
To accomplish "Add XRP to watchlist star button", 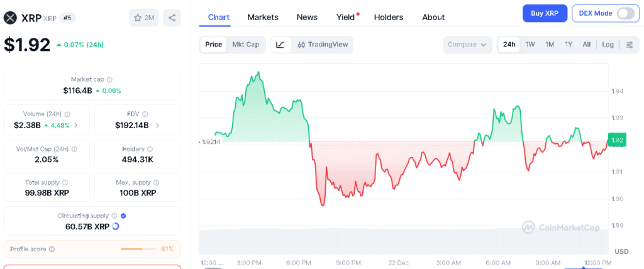I will (x=144, y=18).
